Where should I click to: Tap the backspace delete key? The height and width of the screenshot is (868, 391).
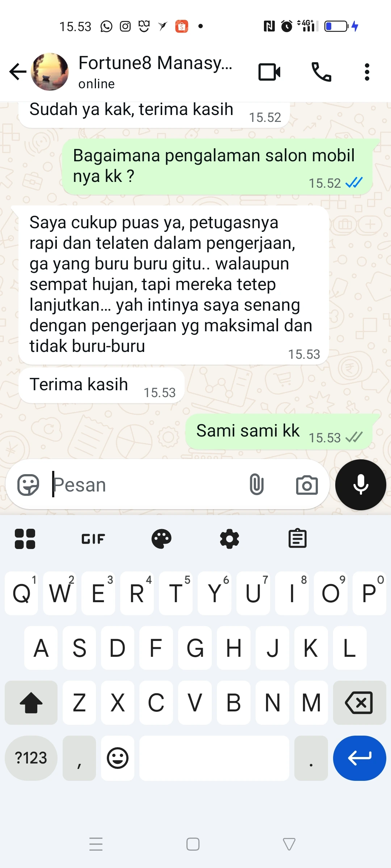pos(359,702)
